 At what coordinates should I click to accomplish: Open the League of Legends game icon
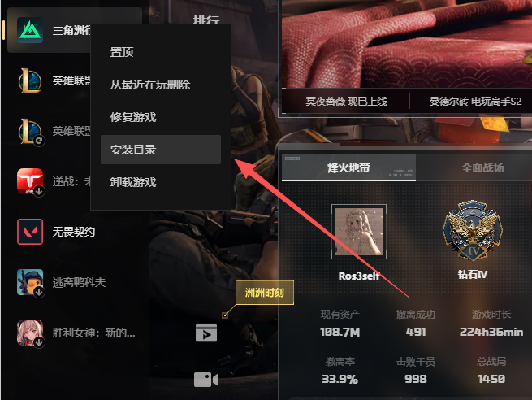pos(30,80)
